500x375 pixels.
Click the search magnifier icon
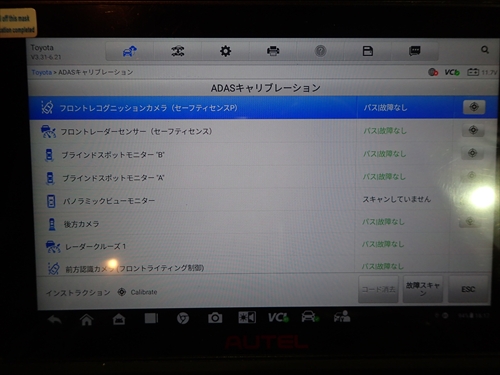click(x=485, y=50)
